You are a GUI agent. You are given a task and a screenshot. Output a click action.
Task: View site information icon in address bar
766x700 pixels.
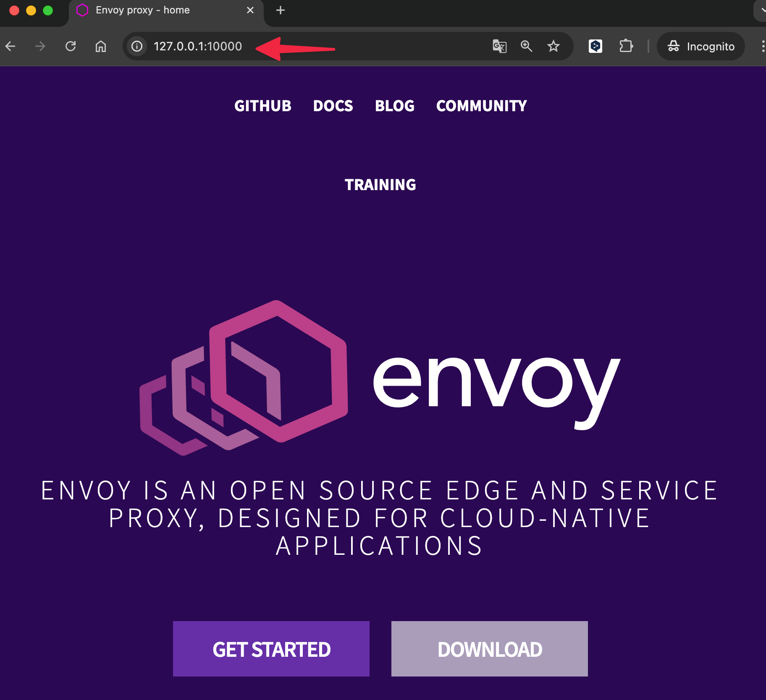[137, 46]
